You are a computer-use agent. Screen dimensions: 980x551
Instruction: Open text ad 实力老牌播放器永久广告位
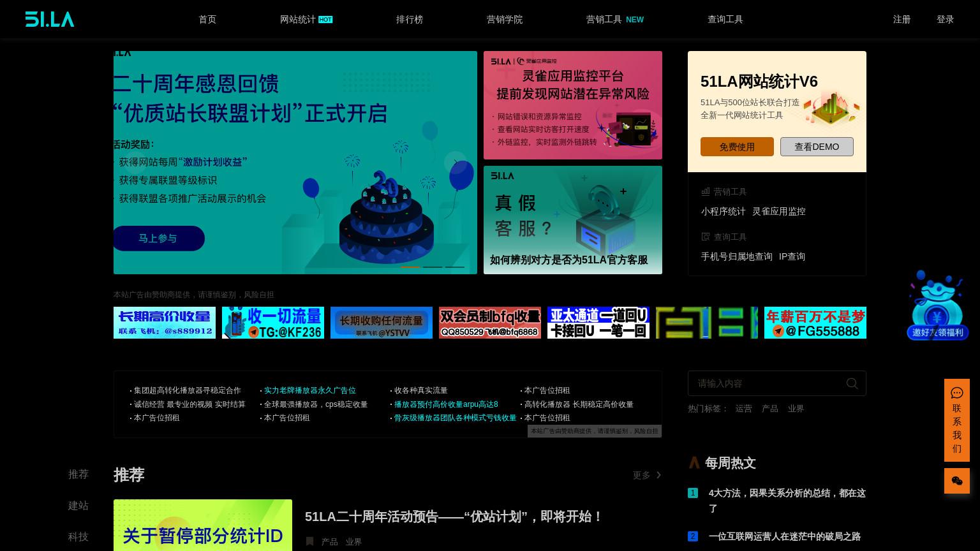[x=310, y=390]
